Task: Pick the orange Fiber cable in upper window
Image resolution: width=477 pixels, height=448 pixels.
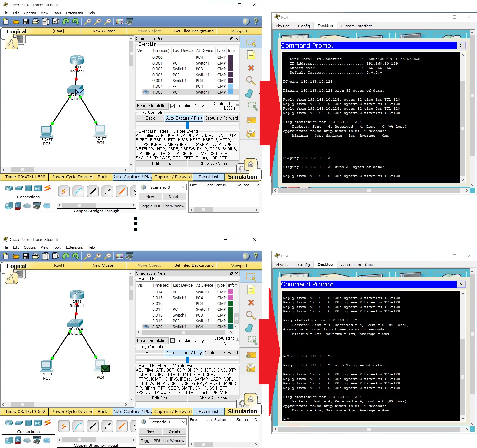Action: [122, 192]
